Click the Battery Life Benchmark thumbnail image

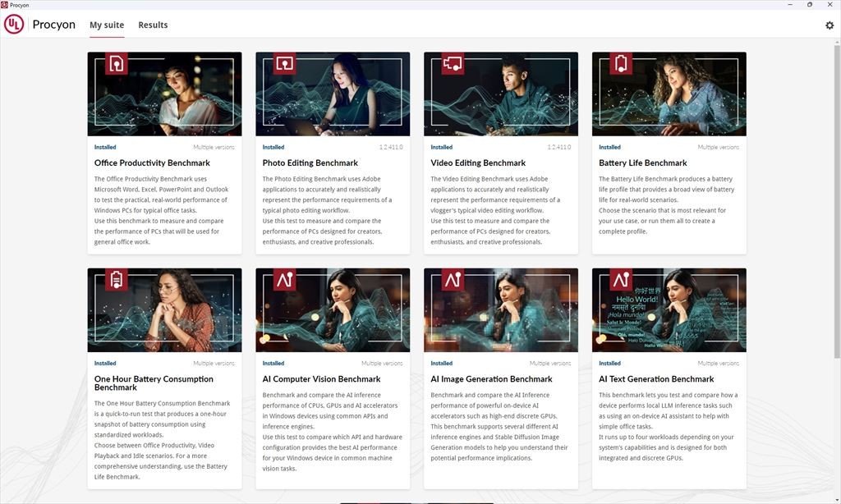[669, 94]
